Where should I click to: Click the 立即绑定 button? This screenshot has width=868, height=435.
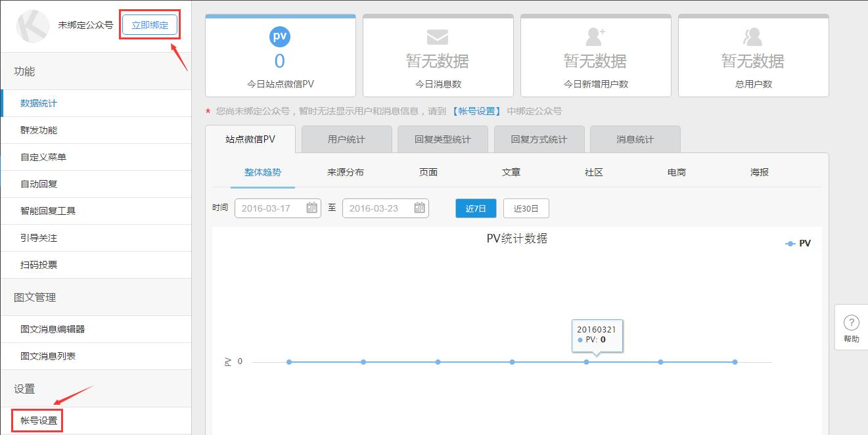150,26
